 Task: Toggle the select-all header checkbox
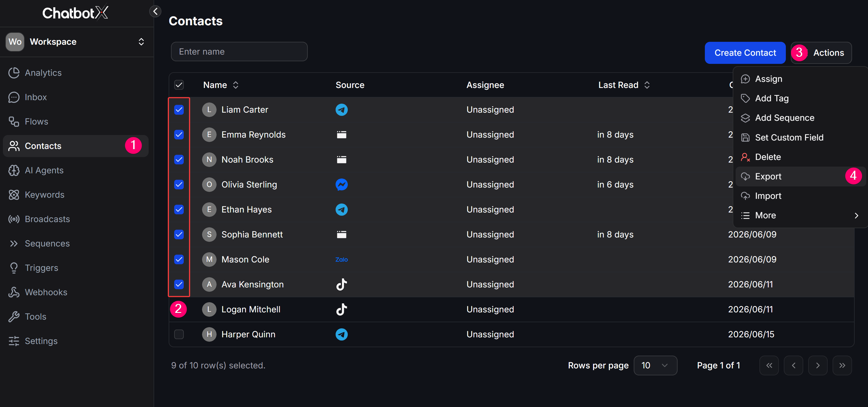[x=179, y=85]
